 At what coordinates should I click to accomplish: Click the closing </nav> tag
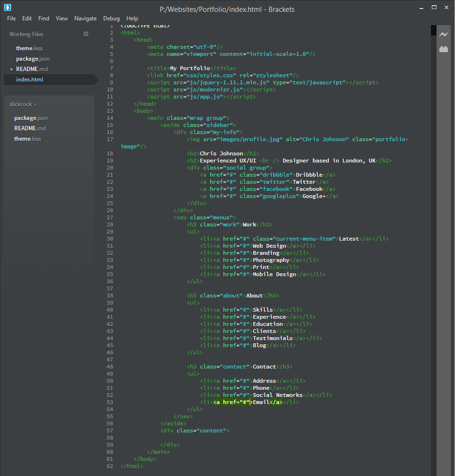[183, 416]
